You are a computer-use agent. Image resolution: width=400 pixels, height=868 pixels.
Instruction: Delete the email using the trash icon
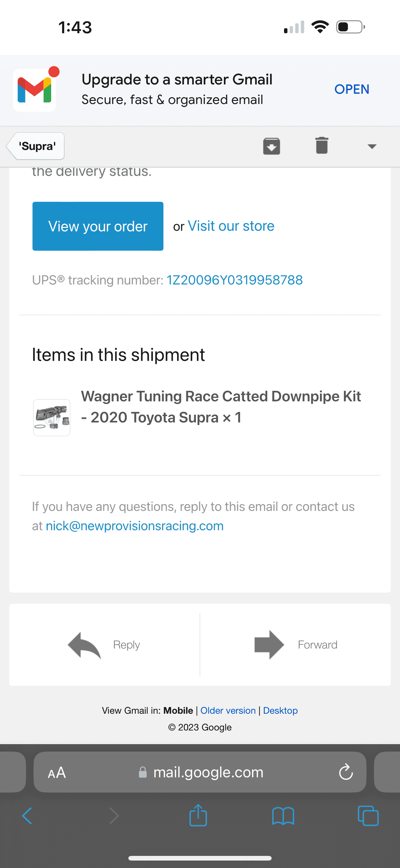point(322,146)
